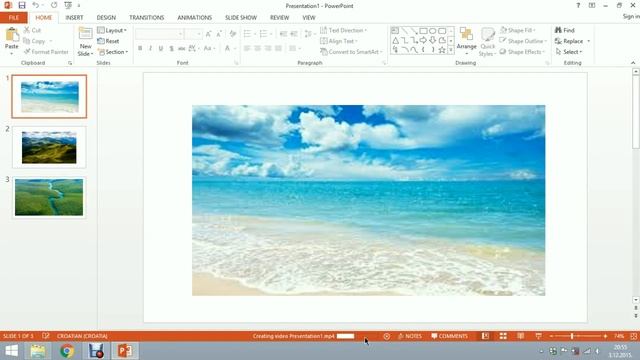Start slideshow from beginning via Quick Access
640x360 pixels.
[x=68, y=5]
